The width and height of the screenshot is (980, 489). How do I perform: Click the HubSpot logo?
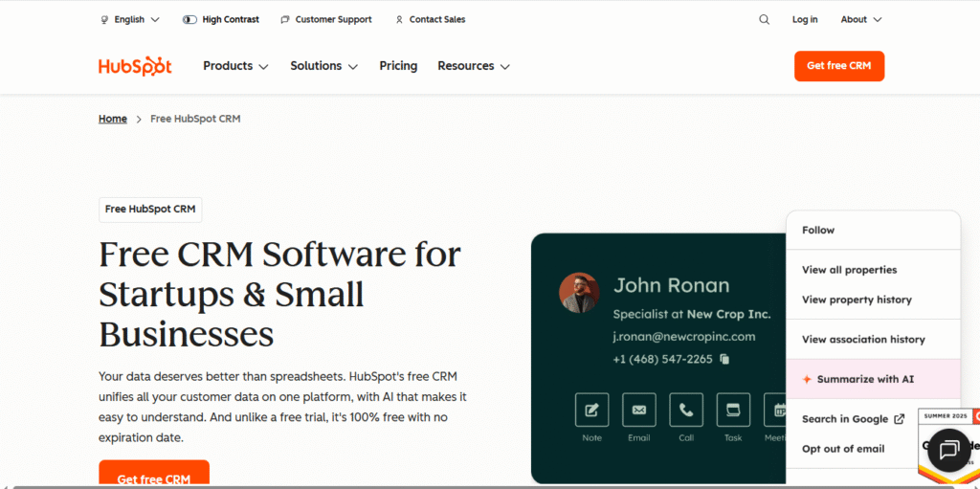pyautogui.click(x=135, y=66)
